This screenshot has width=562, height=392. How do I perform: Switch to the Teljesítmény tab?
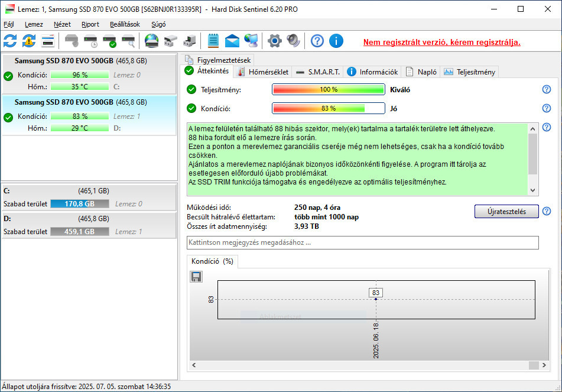(x=470, y=72)
